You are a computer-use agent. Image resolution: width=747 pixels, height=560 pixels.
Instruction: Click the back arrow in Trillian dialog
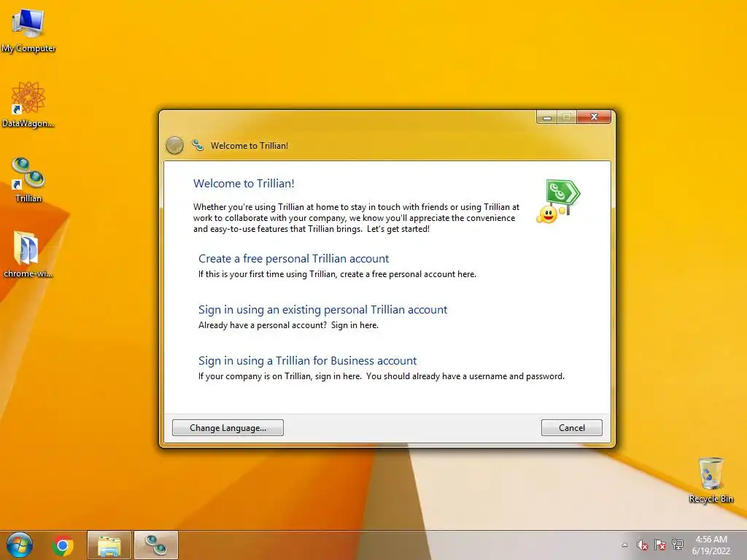174,145
